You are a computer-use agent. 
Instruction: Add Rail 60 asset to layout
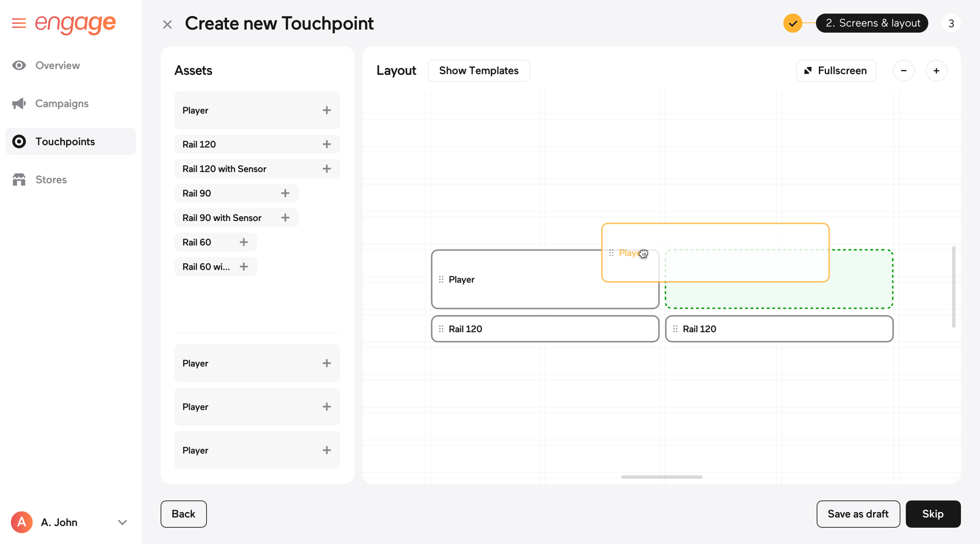(244, 242)
